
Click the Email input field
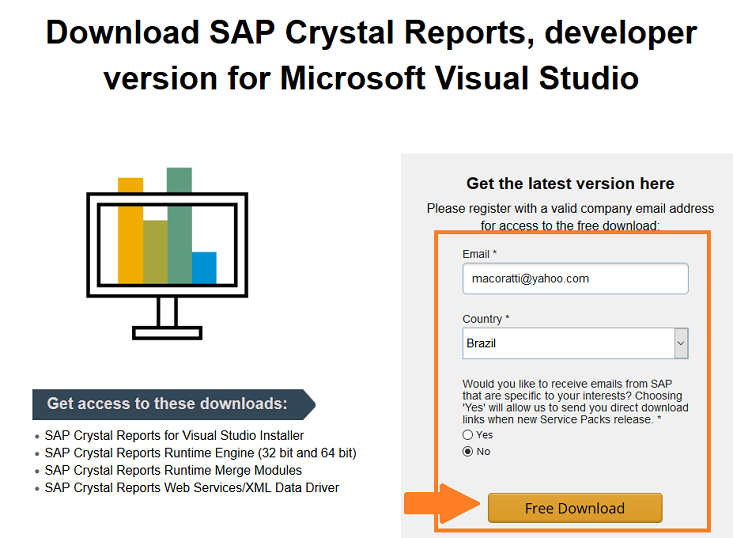click(575, 279)
